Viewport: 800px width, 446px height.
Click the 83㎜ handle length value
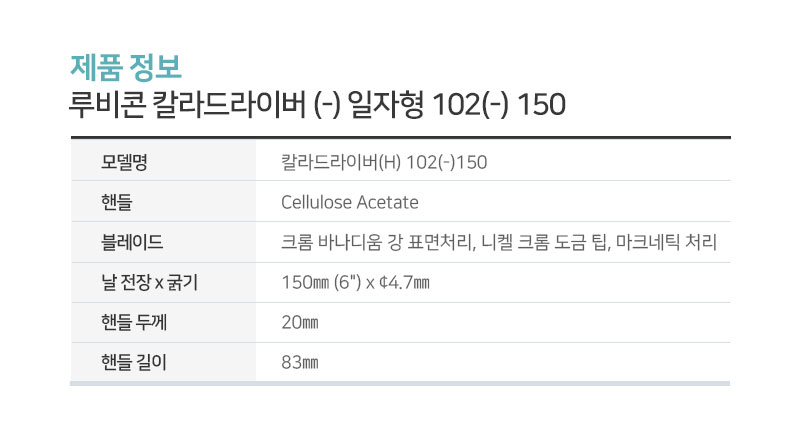click(x=300, y=362)
